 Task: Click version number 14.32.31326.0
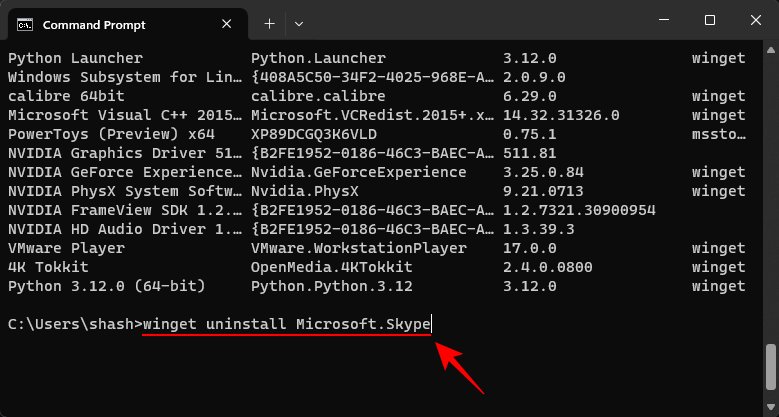pos(561,115)
